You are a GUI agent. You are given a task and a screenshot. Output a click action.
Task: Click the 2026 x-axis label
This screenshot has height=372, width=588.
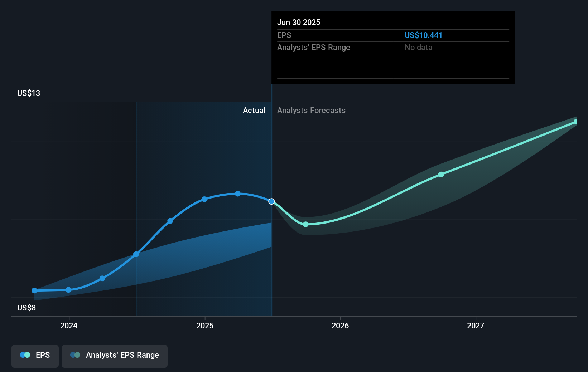pyautogui.click(x=340, y=325)
